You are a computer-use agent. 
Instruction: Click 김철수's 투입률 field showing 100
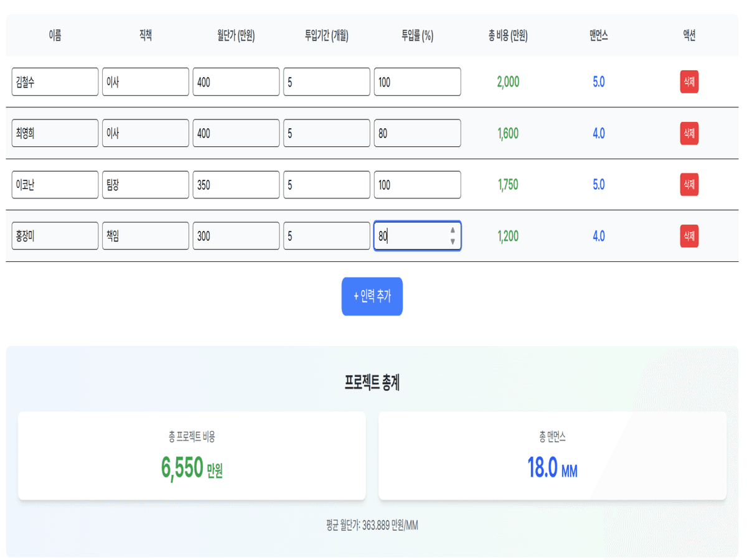tap(417, 82)
